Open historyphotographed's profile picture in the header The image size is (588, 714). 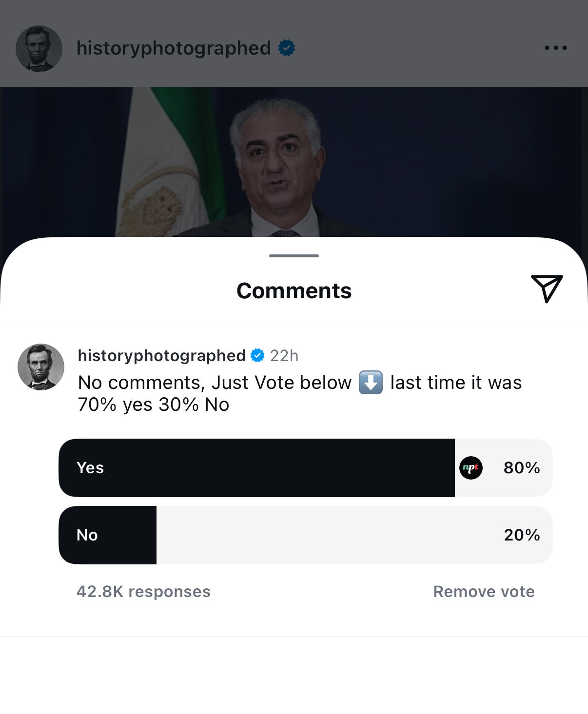coord(39,47)
